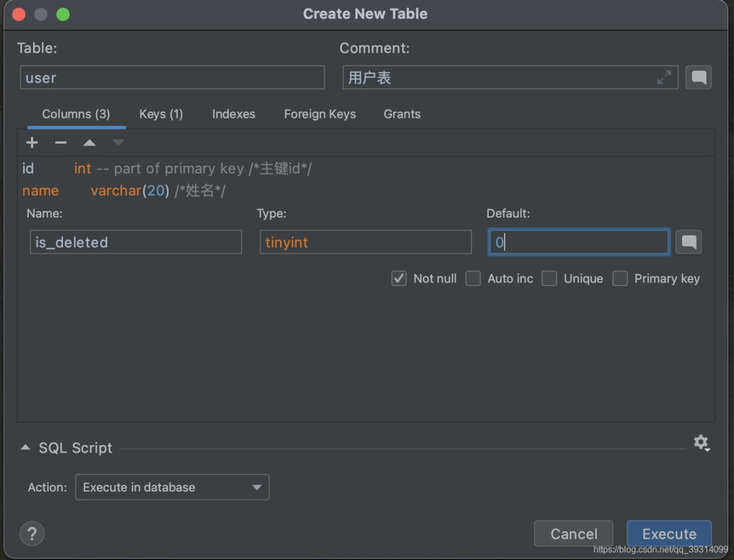The width and height of the screenshot is (734, 560).
Task: Collapse the SQL Script section
Action: pyautogui.click(x=25, y=448)
